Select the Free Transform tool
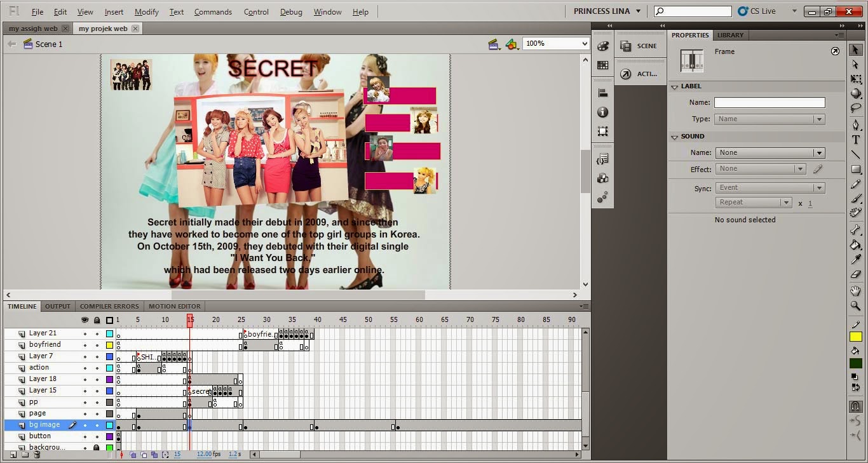 point(856,79)
